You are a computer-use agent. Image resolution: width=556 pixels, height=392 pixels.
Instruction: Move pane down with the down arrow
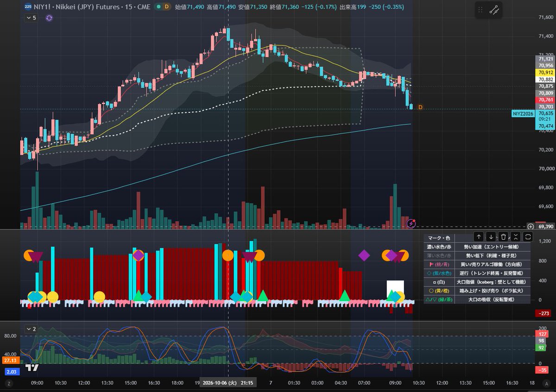(x=492, y=236)
